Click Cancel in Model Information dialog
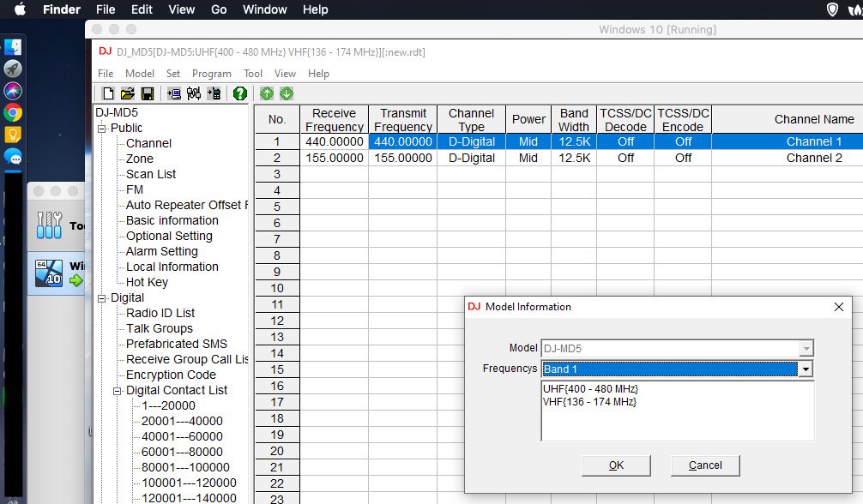 (x=705, y=465)
